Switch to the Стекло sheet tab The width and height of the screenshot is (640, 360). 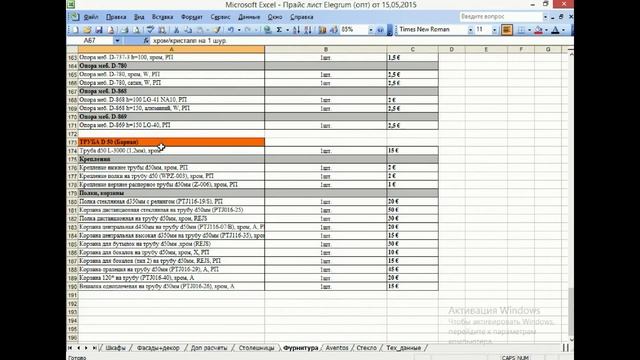click(x=367, y=348)
